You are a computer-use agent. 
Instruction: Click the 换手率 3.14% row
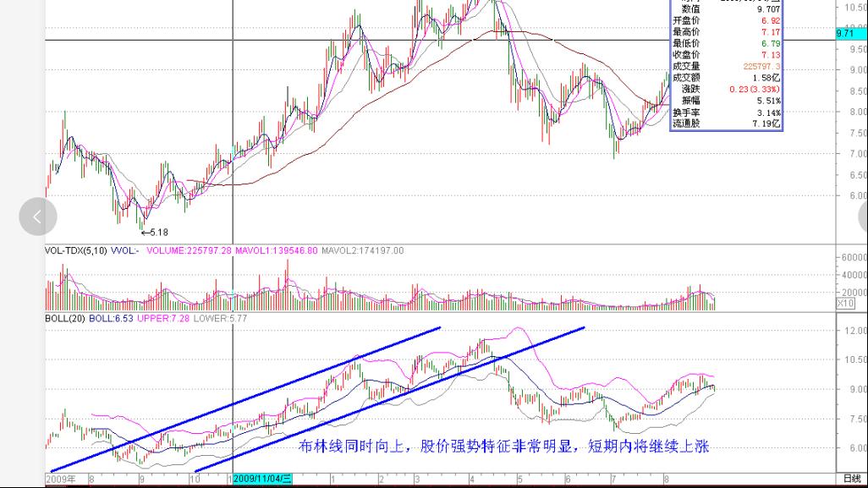tap(726, 112)
